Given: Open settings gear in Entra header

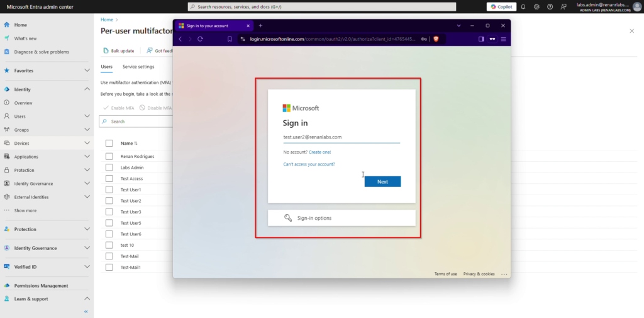Looking at the screenshot, I should pyautogui.click(x=536, y=6).
